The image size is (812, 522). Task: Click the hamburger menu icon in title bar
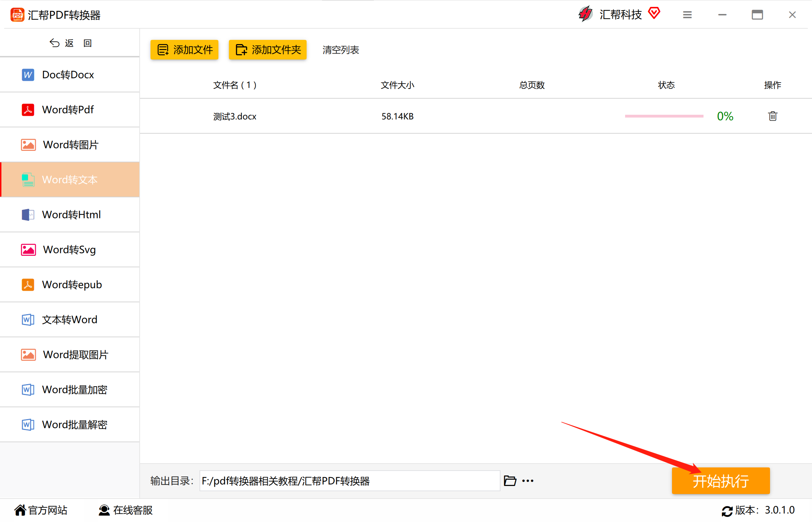click(687, 15)
